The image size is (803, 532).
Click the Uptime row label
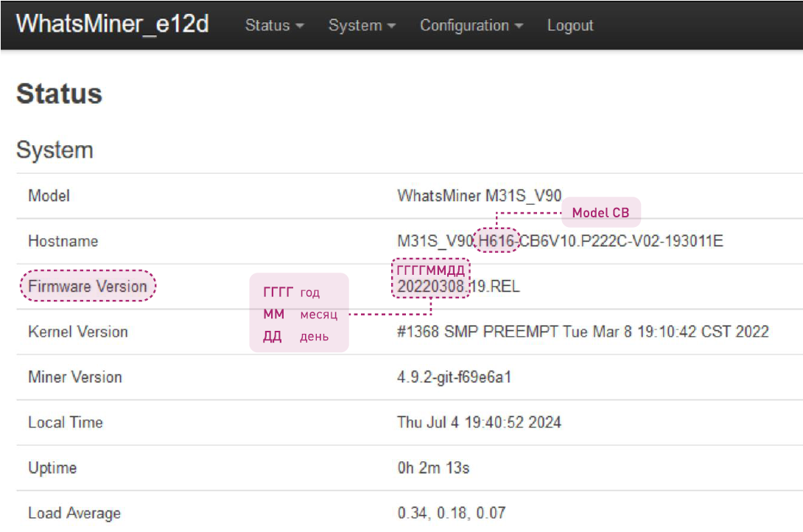pos(52,468)
